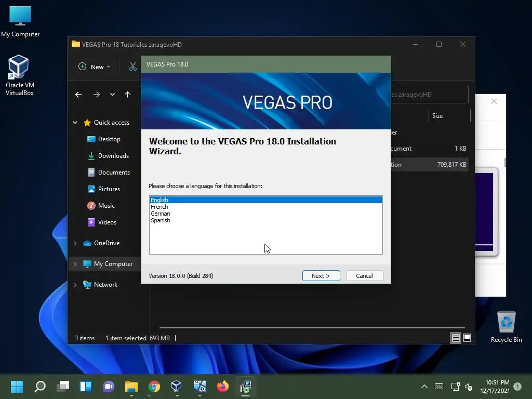Go back in File Explorer navigation

click(78, 95)
